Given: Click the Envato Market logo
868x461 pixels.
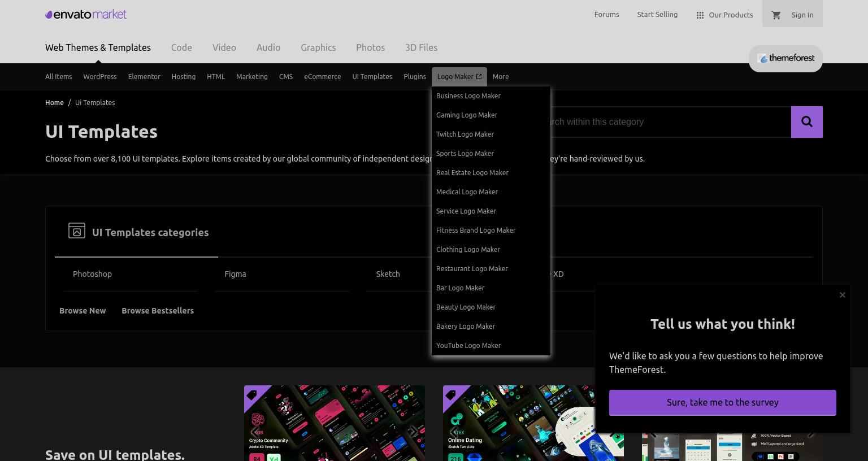Looking at the screenshot, I should (x=86, y=15).
